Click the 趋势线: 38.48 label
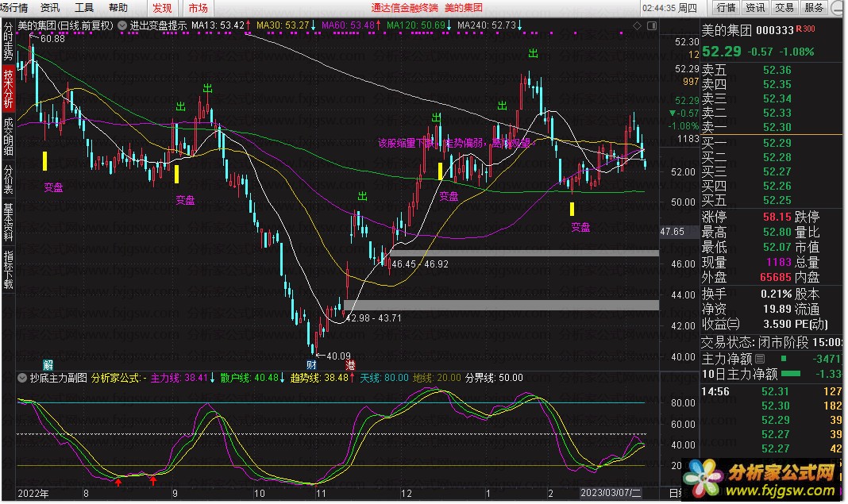This screenshot has height=504, width=848. pyautogui.click(x=320, y=378)
